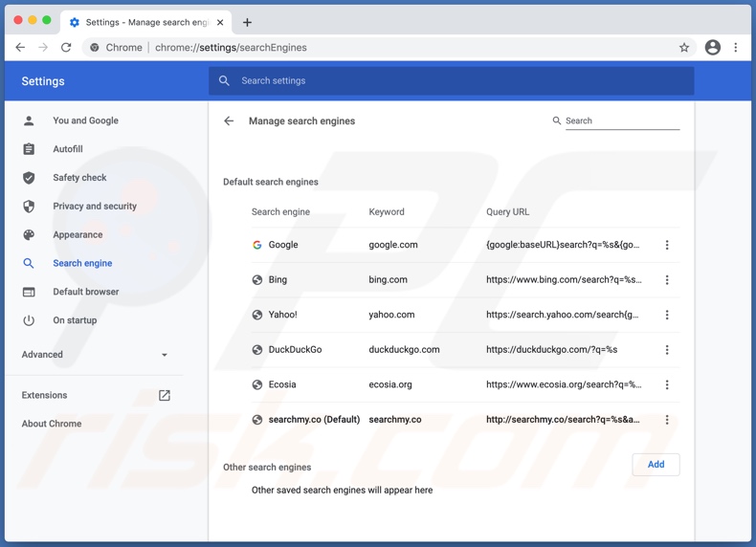
Task: Select Search engine in sidebar
Action: [x=82, y=263]
